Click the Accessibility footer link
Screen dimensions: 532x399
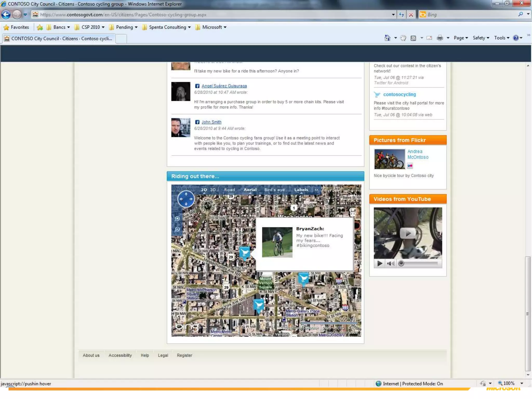tap(120, 355)
